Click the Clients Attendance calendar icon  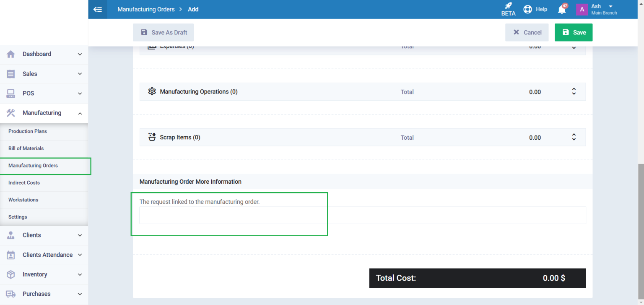[x=11, y=255]
